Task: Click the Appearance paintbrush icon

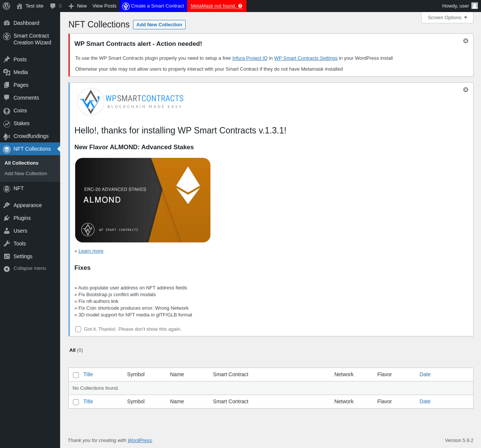Action: pyautogui.click(x=7, y=205)
